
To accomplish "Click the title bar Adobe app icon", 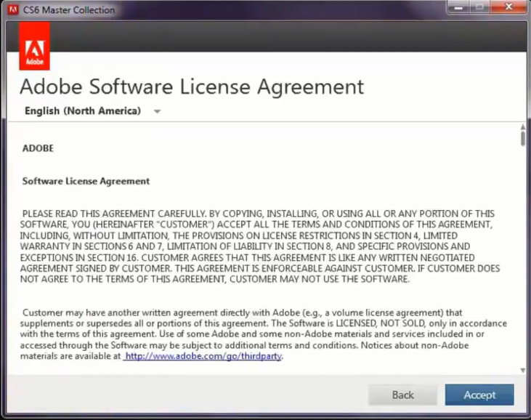I will click(x=13, y=10).
